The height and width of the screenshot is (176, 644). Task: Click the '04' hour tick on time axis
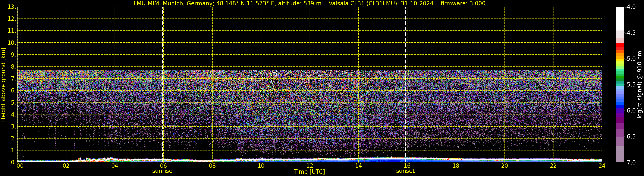coord(115,166)
